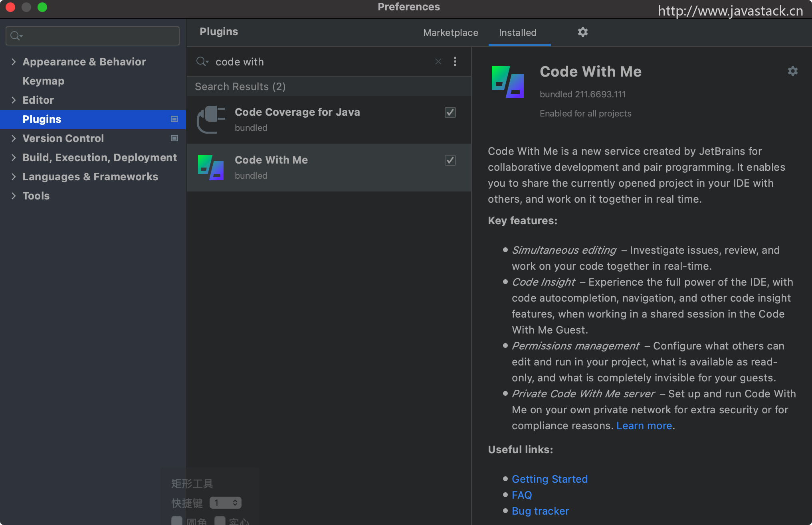This screenshot has width=812, height=525.
Task: Open the Learn more link
Action: coord(644,426)
